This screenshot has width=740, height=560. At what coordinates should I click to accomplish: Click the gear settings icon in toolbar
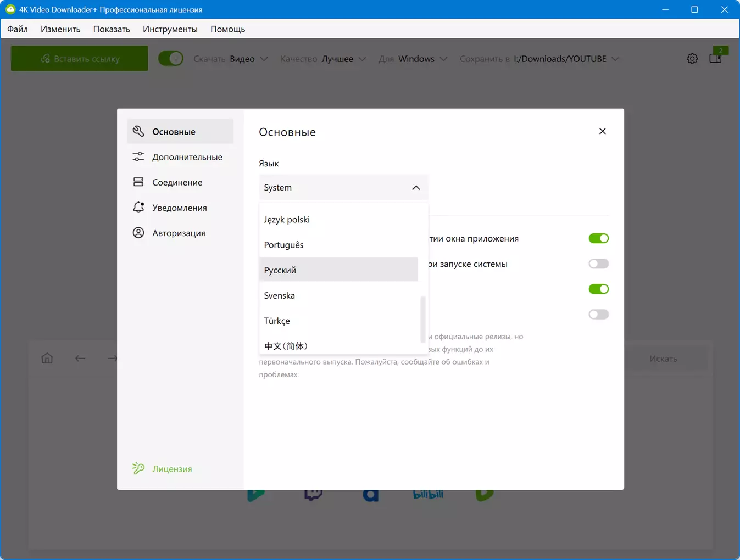[x=692, y=59]
